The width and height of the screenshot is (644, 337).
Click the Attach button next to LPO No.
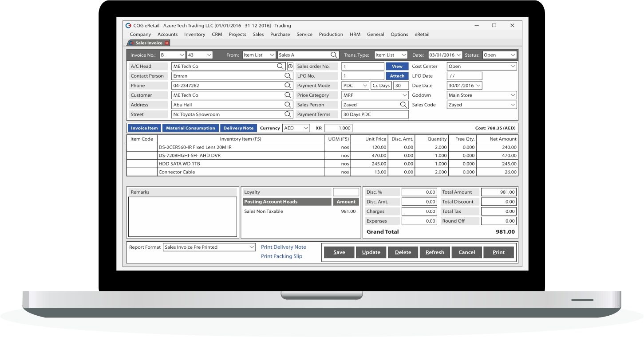(397, 76)
